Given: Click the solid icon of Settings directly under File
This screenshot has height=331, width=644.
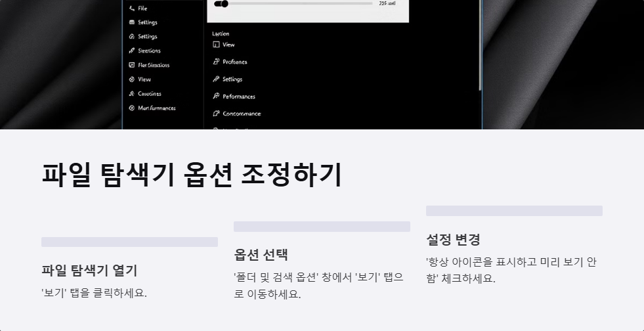Looking at the screenshot, I should coord(131,22).
